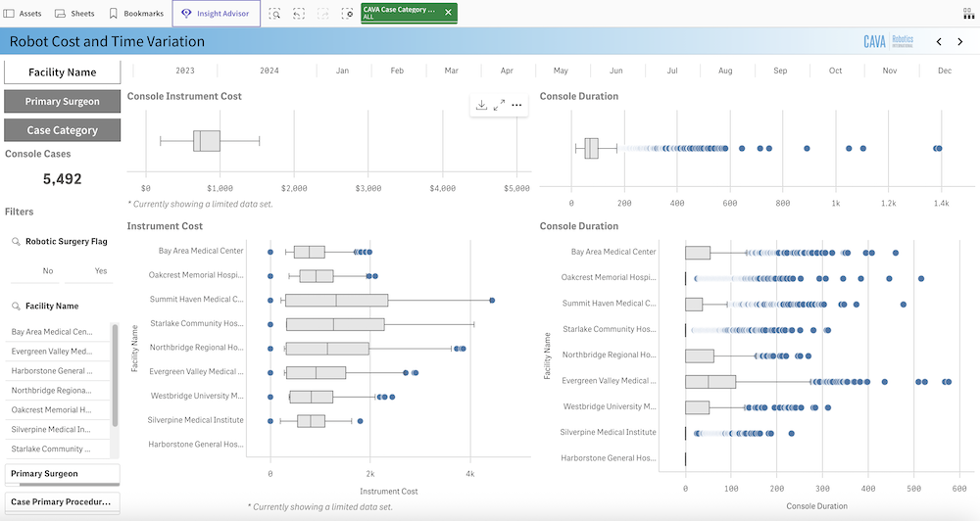The width and height of the screenshot is (980, 521).
Task: Select No for Robotic Surgery Flag
Action: coord(48,270)
